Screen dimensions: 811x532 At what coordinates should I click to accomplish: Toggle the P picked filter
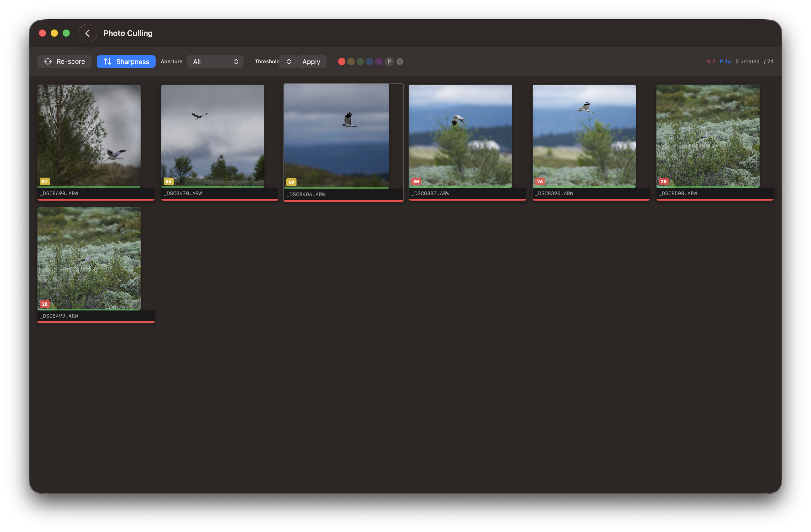(389, 61)
